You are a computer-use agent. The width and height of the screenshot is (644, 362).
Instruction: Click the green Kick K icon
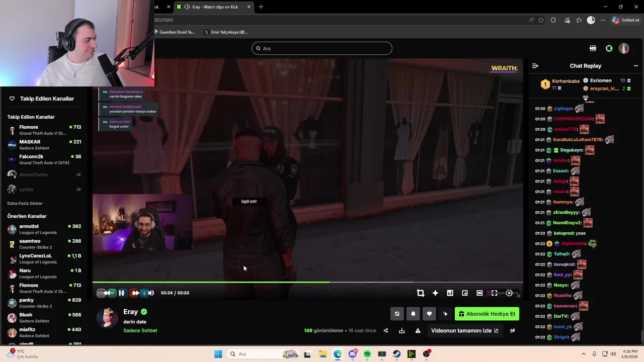(609, 48)
